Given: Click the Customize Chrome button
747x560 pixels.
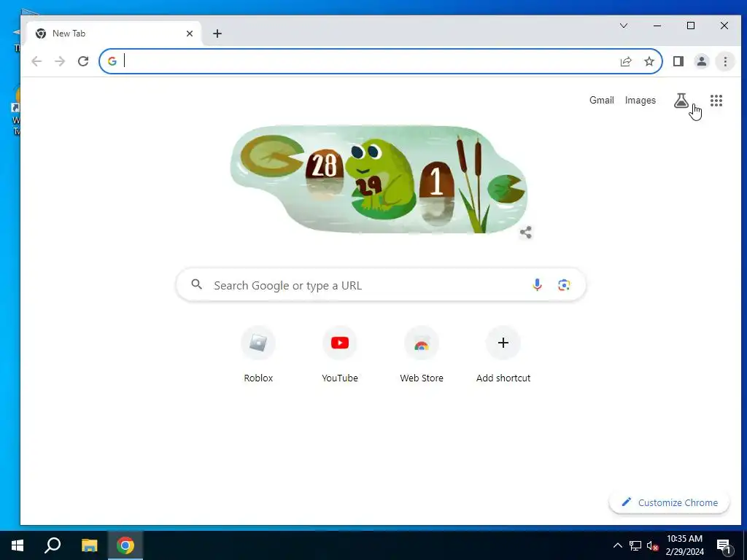Looking at the screenshot, I should (670, 503).
